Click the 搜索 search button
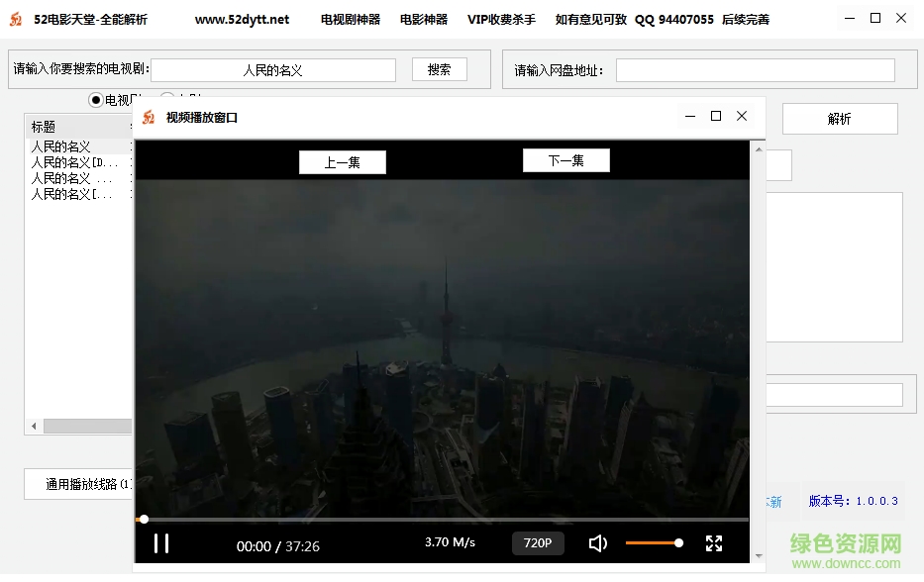The image size is (924, 582). click(439, 69)
